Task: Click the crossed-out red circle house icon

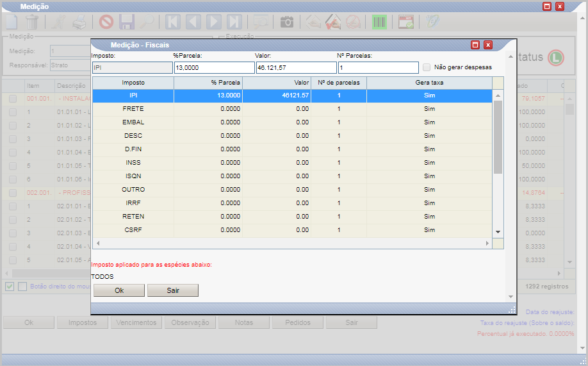Action: 353,22
